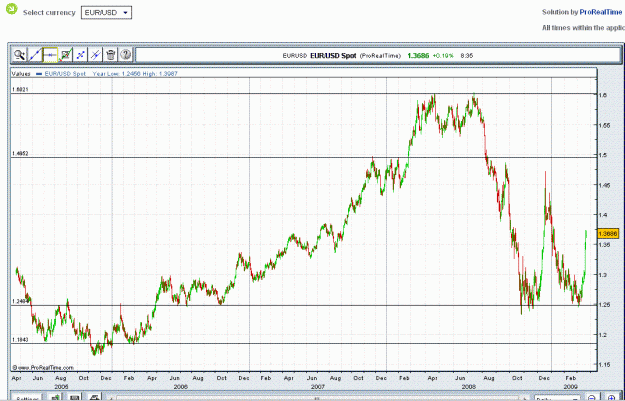Click the 1.15 price axis label

604,365
